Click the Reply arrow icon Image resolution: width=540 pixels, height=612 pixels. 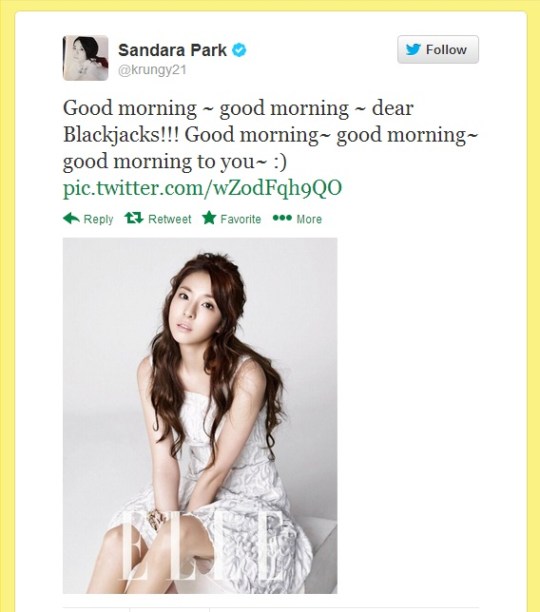[71, 218]
